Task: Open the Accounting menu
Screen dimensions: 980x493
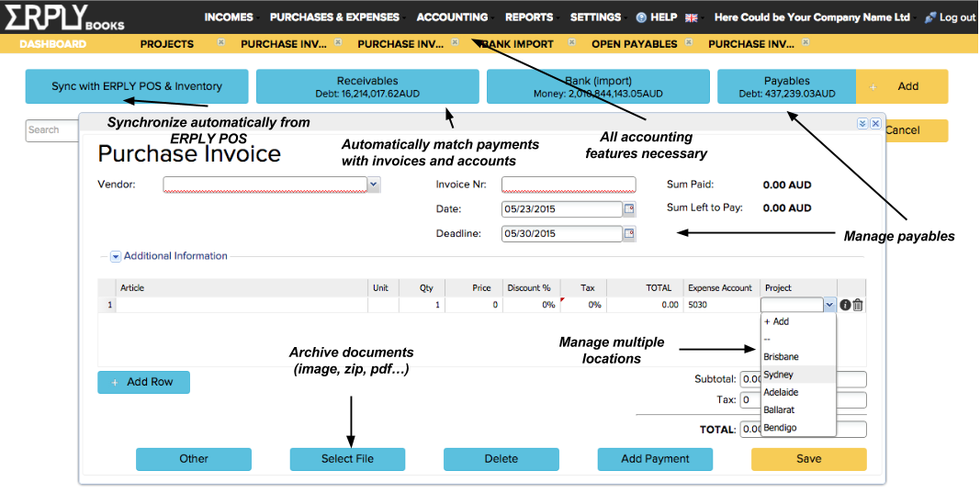Action: click(452, 17)
